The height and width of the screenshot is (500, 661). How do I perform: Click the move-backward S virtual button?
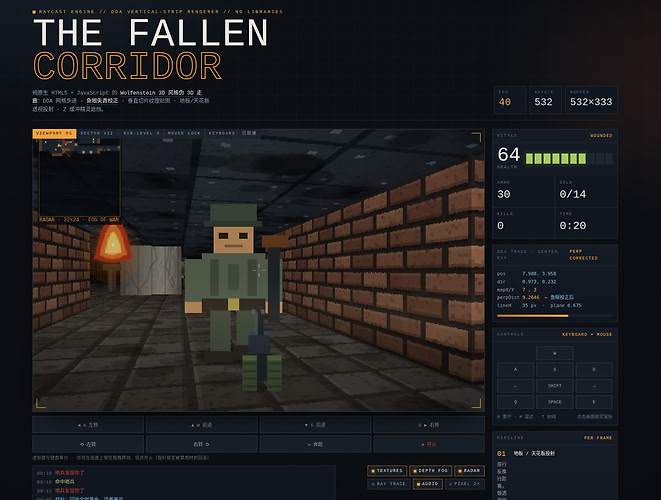(315, 425)
